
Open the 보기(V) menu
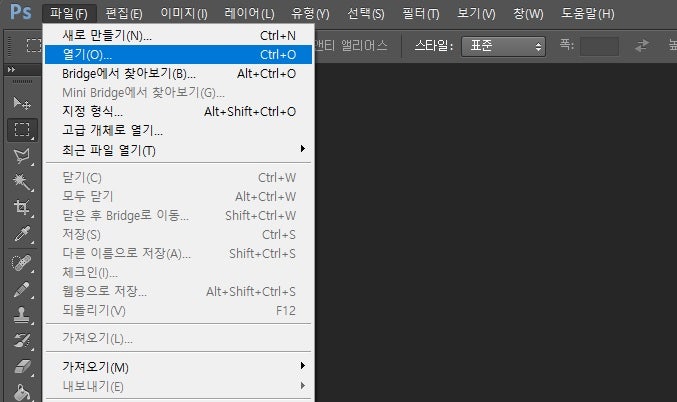477,13
